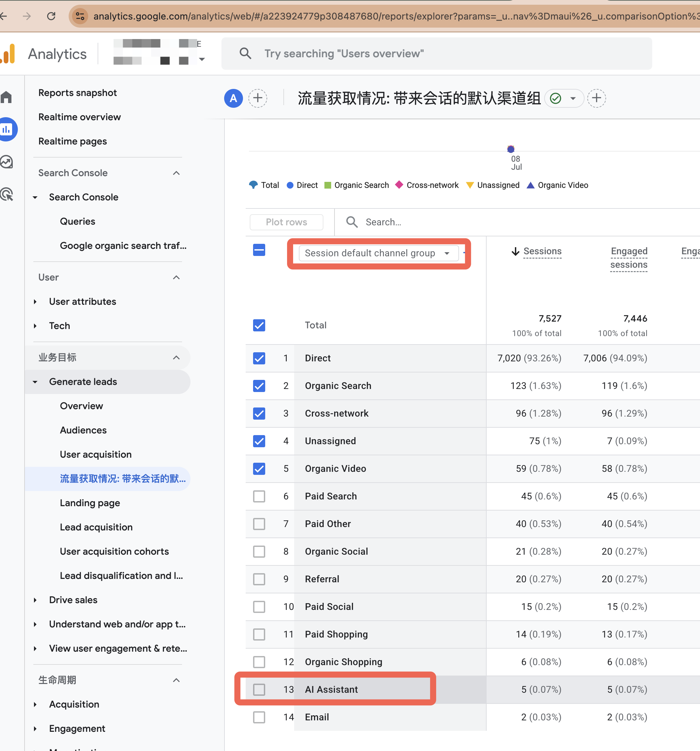Click the Engaged sessions column header

(629, 258)
